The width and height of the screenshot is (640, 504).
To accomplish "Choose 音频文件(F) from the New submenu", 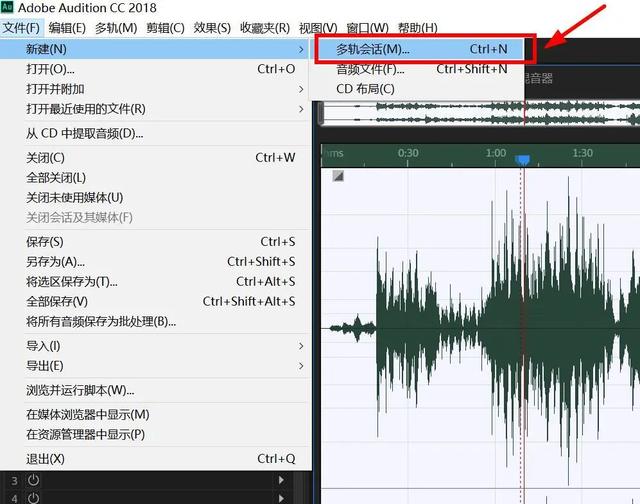I will tap(370, 69).
